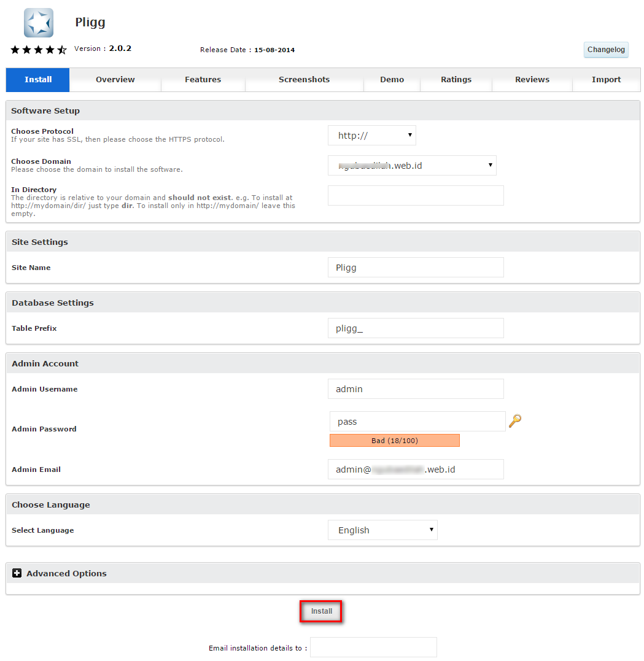
Task: Open the Changelog button
Action: tap(606, 50)
